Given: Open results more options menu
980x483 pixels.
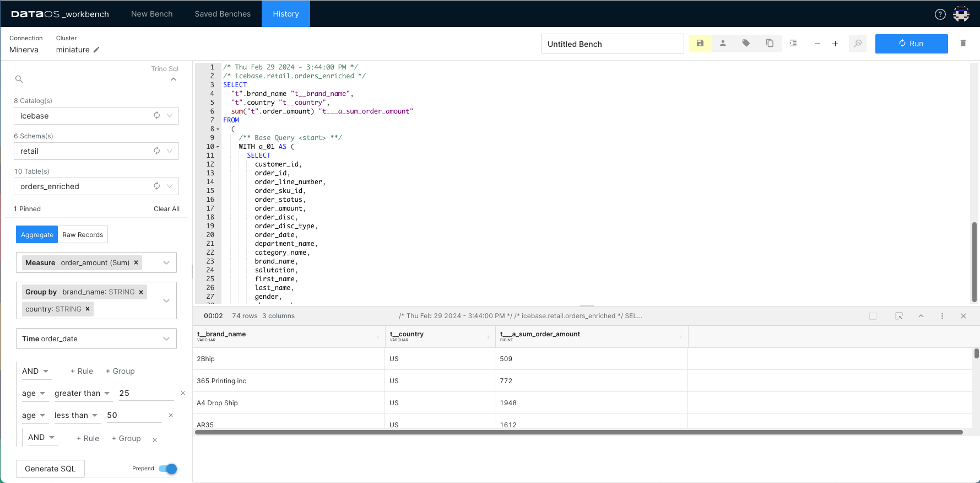Looking at the screenshot, I should tap(942, 316).
